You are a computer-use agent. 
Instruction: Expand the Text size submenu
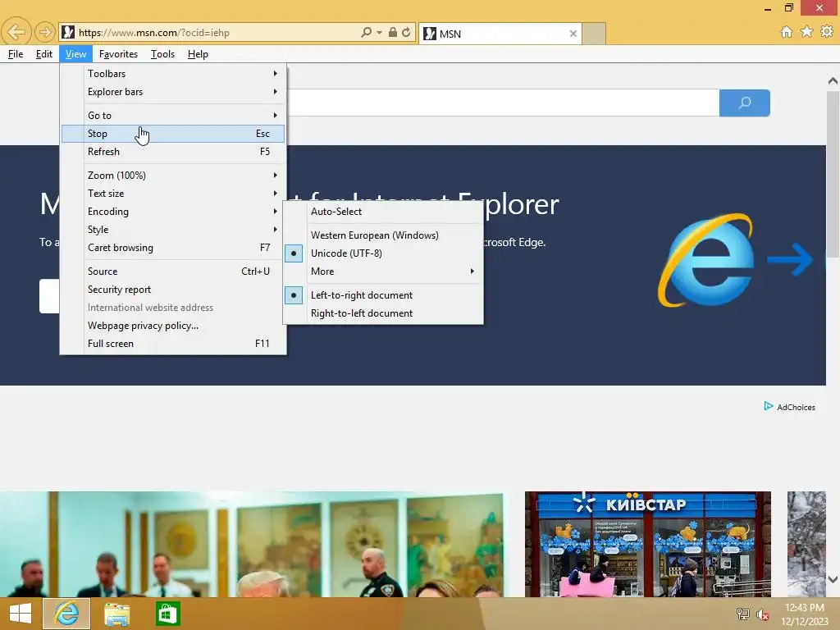click(x=173, y=194)
